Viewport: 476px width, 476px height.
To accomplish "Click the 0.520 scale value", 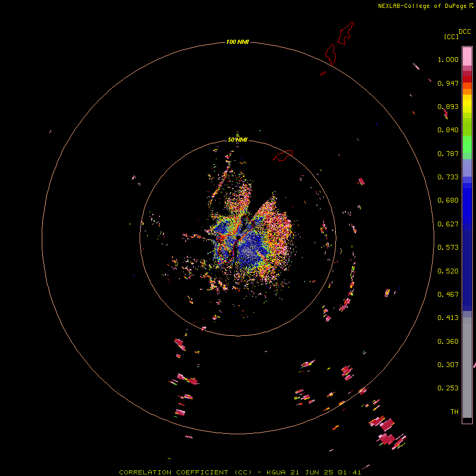I will click(x=448, y=271).
